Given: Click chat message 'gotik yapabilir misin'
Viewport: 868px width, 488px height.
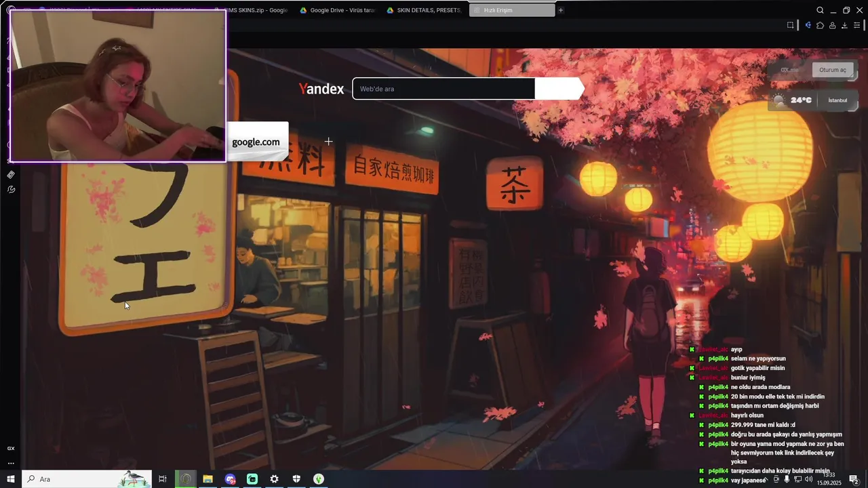Looking at the screenshot, I should pyautogui.click(x=757, y=368).
